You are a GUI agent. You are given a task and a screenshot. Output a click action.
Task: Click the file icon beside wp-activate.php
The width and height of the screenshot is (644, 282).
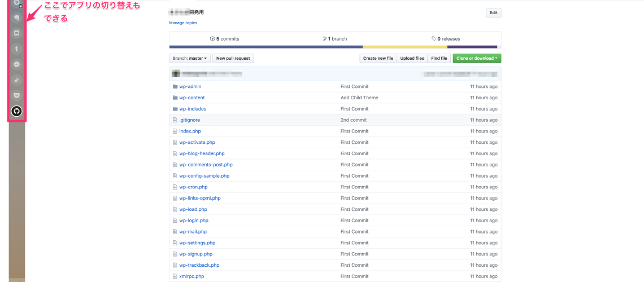(175, 142)
